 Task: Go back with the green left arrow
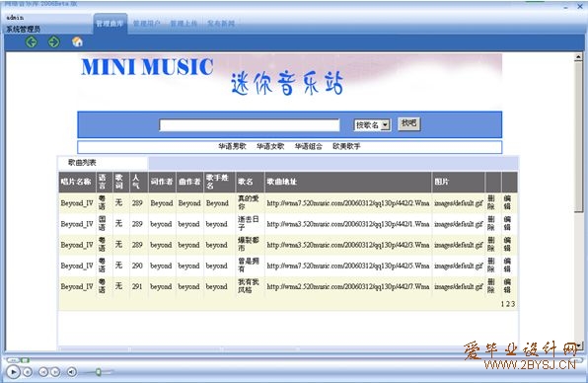(x=32, y=41)
